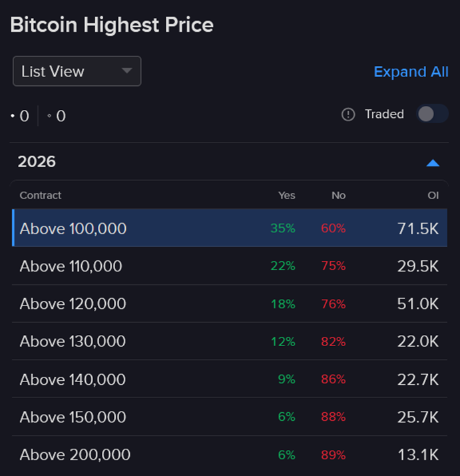Sort by the OI column header
The image size is (460, 476).
pyautogui.click(x=433, y=196)
